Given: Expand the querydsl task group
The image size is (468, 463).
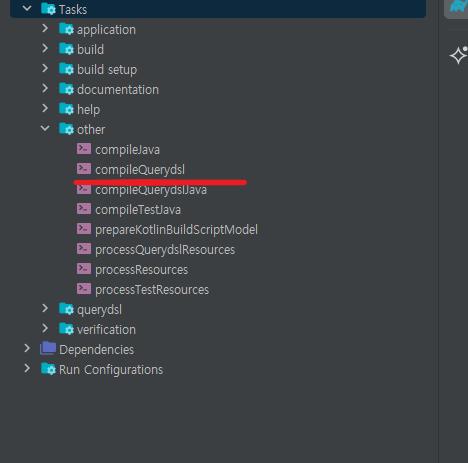Looking at the screenshot, I should pyautogui.click(x=45, y=309).
